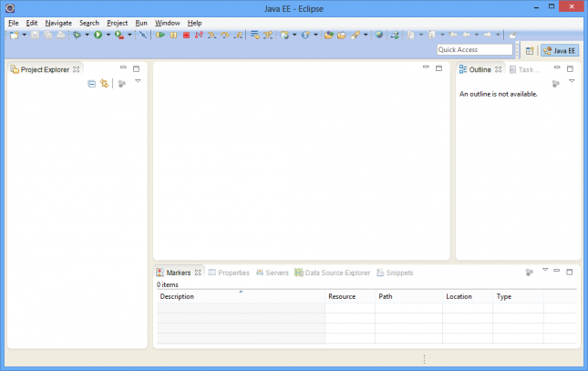Open the Help menu

pyautogui.click(x=194, y=23)
